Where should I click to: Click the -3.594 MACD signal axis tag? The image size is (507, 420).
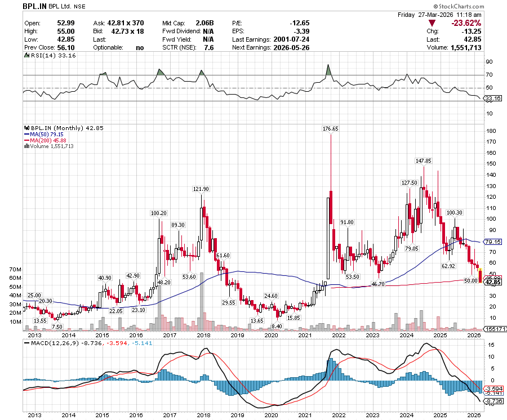pos(493,388)
